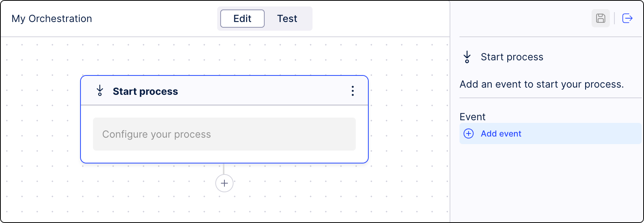Click the start arrow icon in the node header

tap(99, 91)
